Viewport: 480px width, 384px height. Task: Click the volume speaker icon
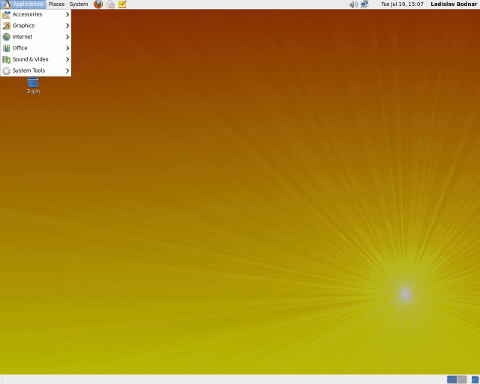pyautogui.click(x=353, y=4)
